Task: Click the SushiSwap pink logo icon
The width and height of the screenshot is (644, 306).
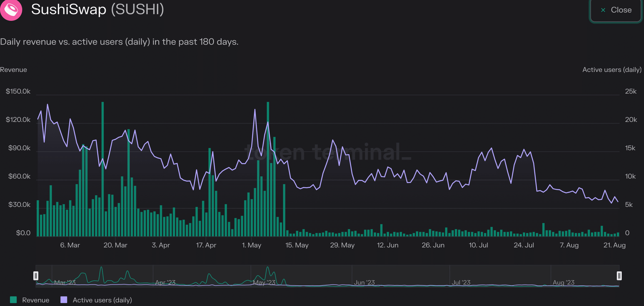Action: 11,10
